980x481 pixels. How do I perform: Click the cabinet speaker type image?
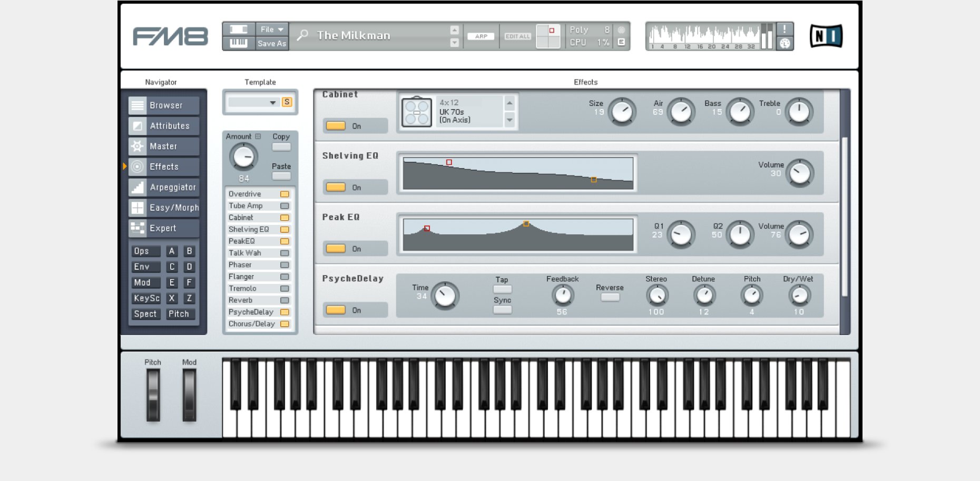[x=416, y=112]
